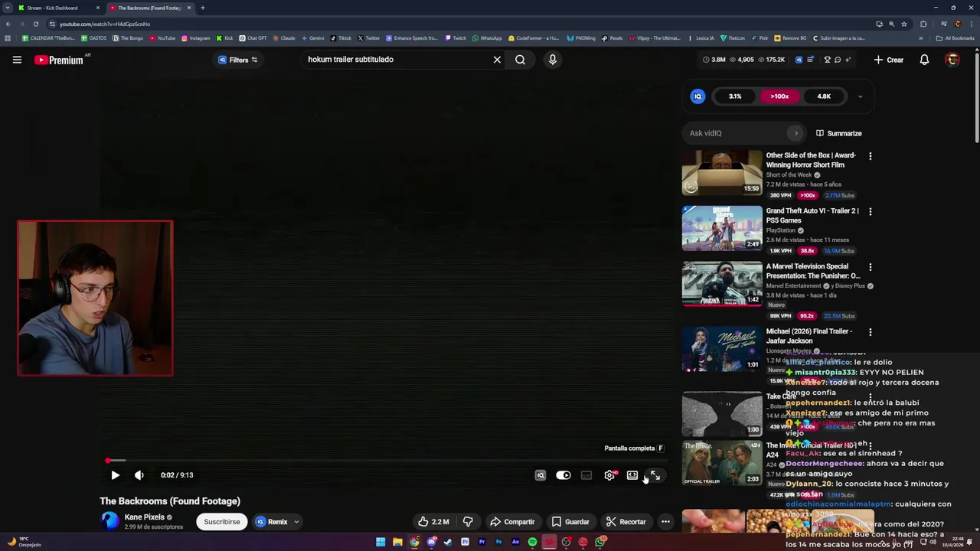Click the vidIQ logo in stats panel

[697, 96]
